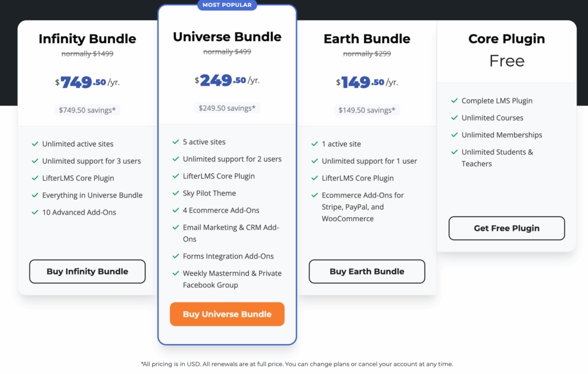
Task: Click checkmark beside Forms Integration Add-Ons
Action: [176, 256]
